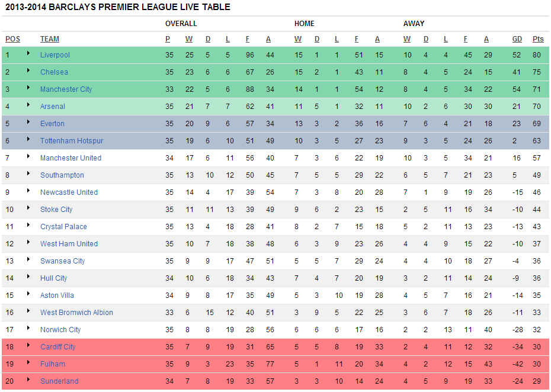Viewport: 551px width, 392px height.
Task: Sort by GD column header
Action: pyautogui.click(x=517, y=39)
